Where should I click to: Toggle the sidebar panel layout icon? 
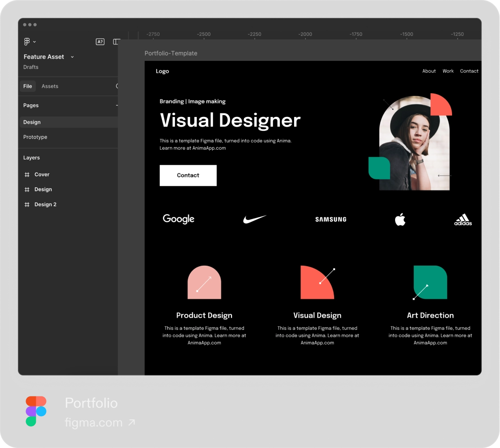116,42
